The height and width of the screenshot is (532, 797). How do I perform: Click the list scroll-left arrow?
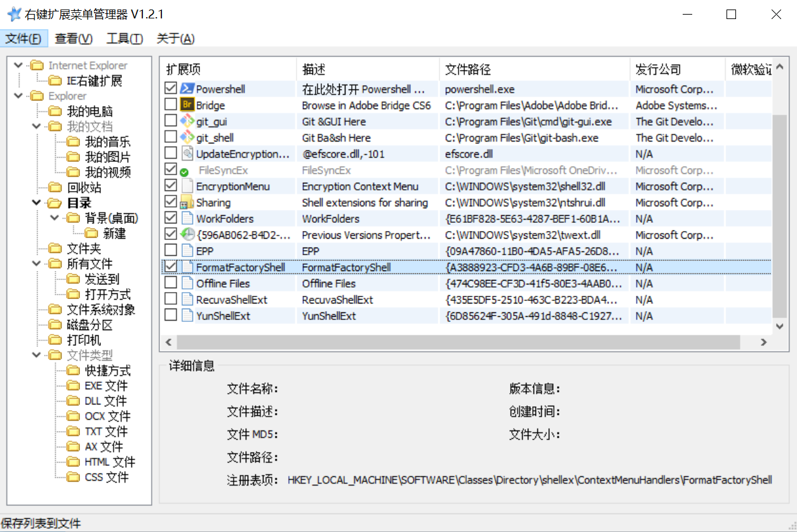pos(168,342)
